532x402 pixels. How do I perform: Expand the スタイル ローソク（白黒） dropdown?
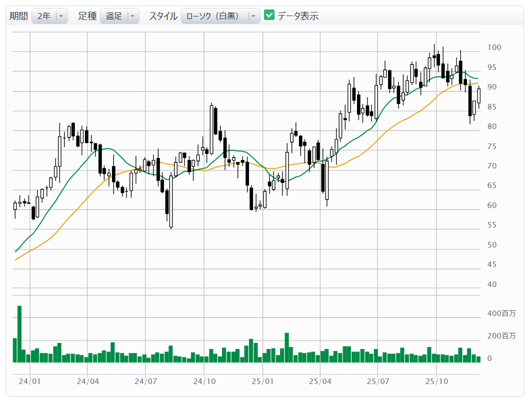[x=220, y=16]
